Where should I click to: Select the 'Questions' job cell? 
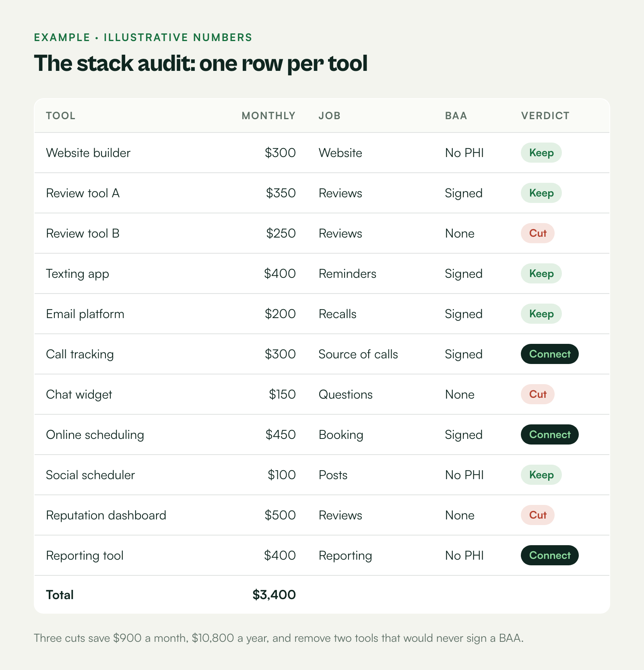[x=346, y=395]
